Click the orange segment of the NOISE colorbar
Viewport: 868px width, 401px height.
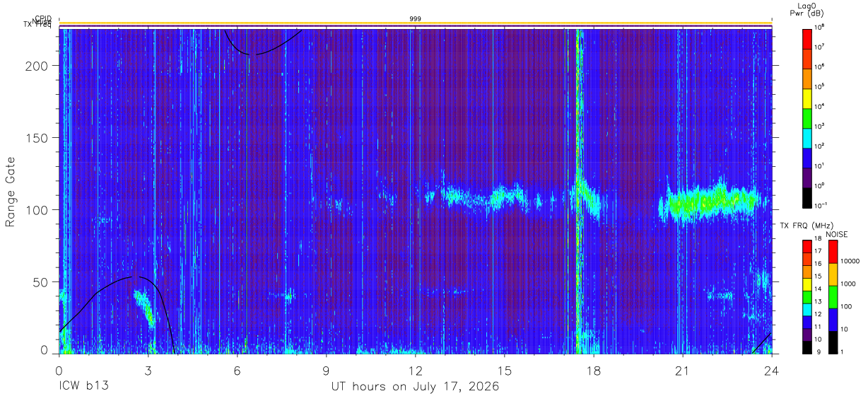833,274
